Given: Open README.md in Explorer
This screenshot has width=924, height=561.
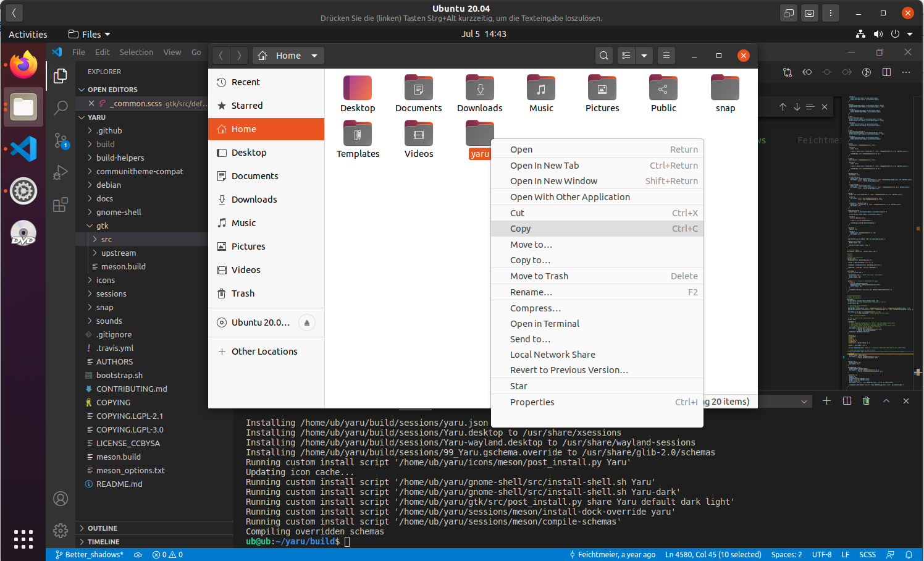Looking at the screenshot, I should [119, 484].
